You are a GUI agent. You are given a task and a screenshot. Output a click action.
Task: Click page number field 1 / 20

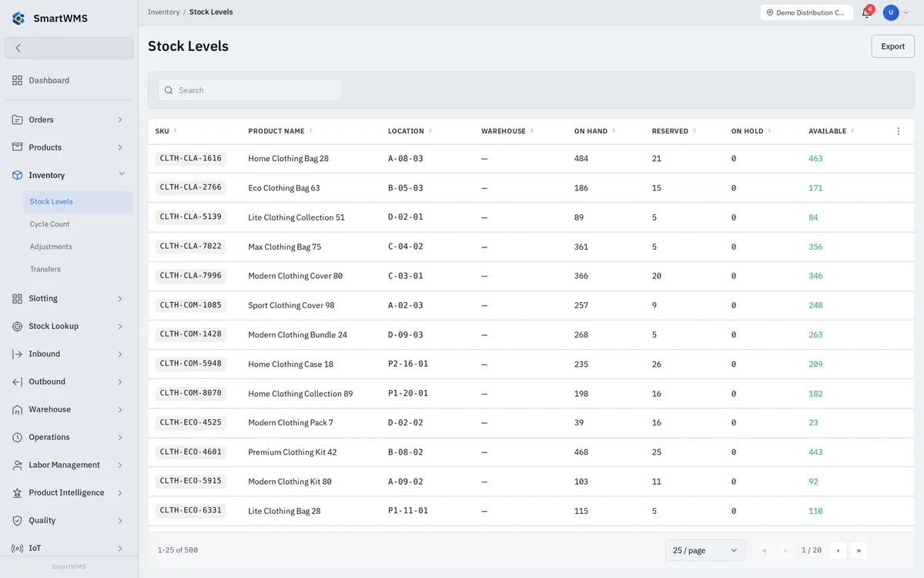click(x=812, y=550)
